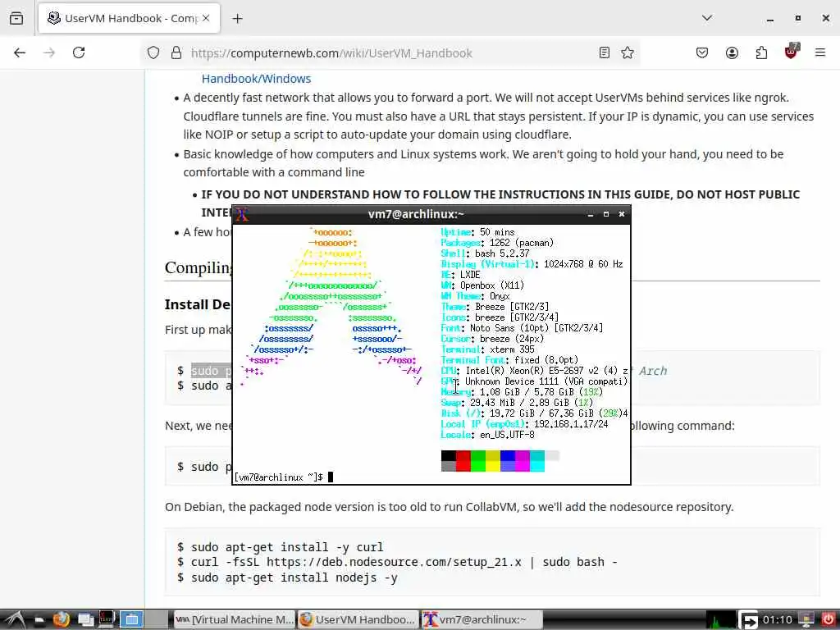This screenshot has width=840, height=630.
Task: Click the xterm title bar vm7@archlinux:~
Action: pos(416,214)
